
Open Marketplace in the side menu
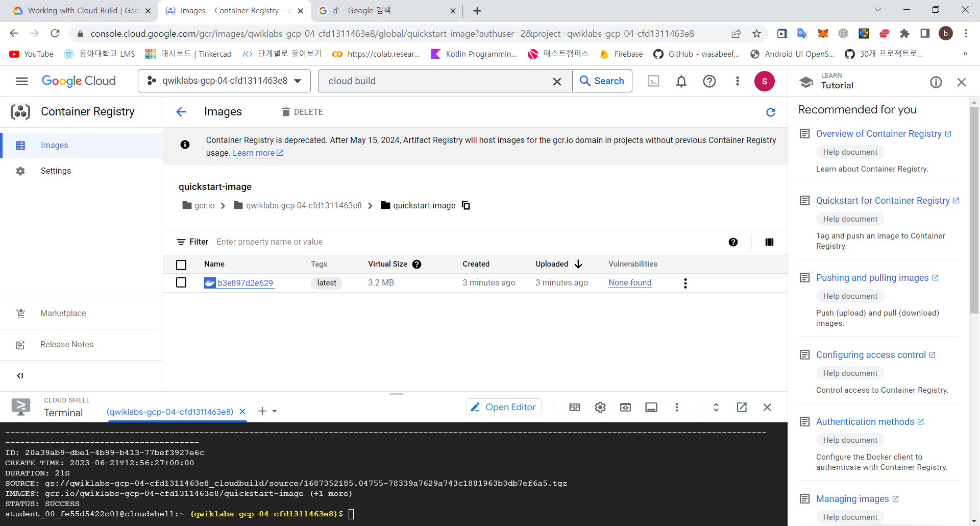pos(82,314)
